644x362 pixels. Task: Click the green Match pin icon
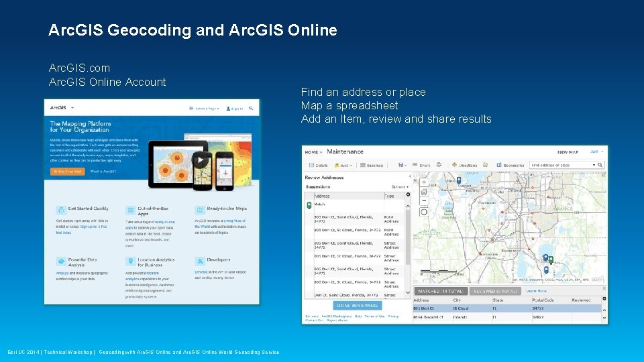click(309, 205)
